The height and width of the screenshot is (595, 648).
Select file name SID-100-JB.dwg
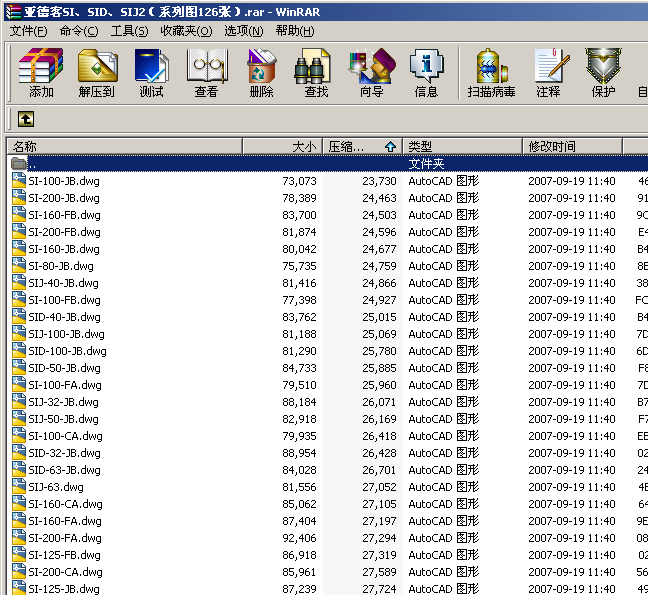[x=67, y=351]
